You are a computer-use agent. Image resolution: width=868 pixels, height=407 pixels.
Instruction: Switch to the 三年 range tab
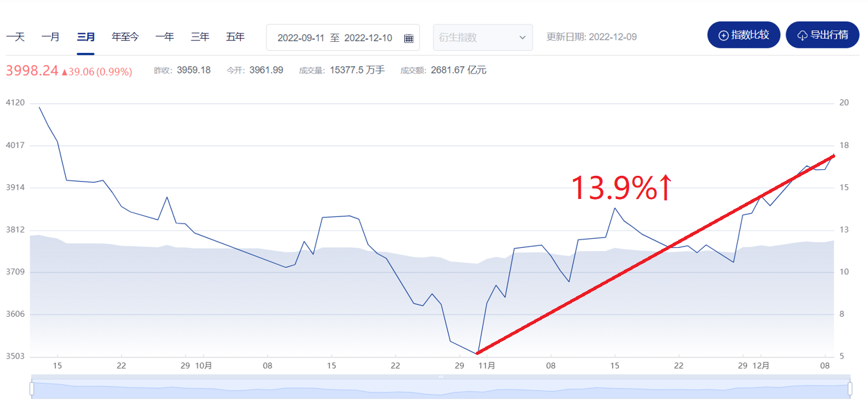(200, 37)
